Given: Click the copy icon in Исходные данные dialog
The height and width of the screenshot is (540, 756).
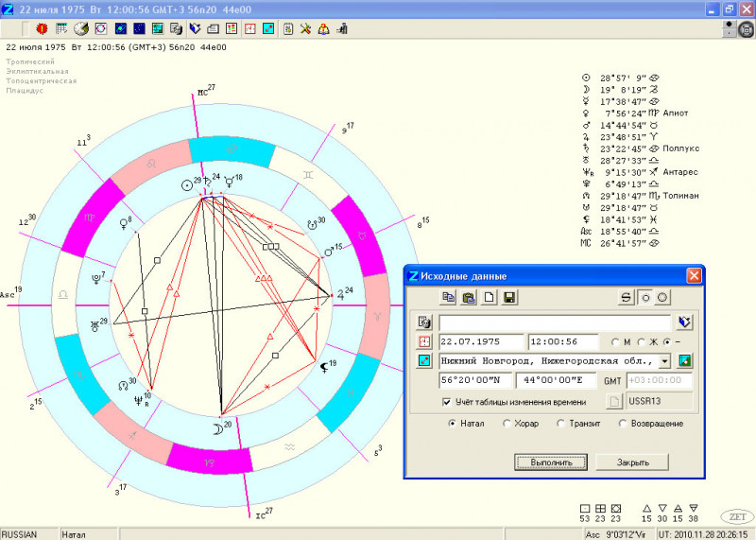Looking at the screenshot, I should [448, 297].
